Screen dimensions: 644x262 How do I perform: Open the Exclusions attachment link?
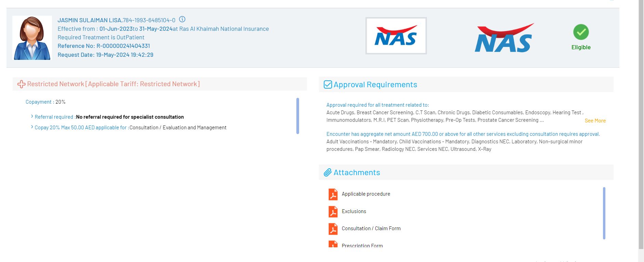click(354, 211)
